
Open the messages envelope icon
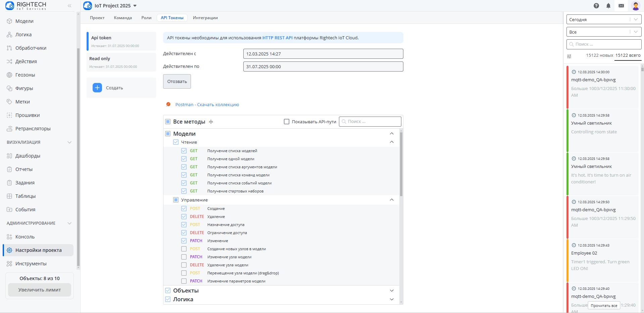click(621, 6)
